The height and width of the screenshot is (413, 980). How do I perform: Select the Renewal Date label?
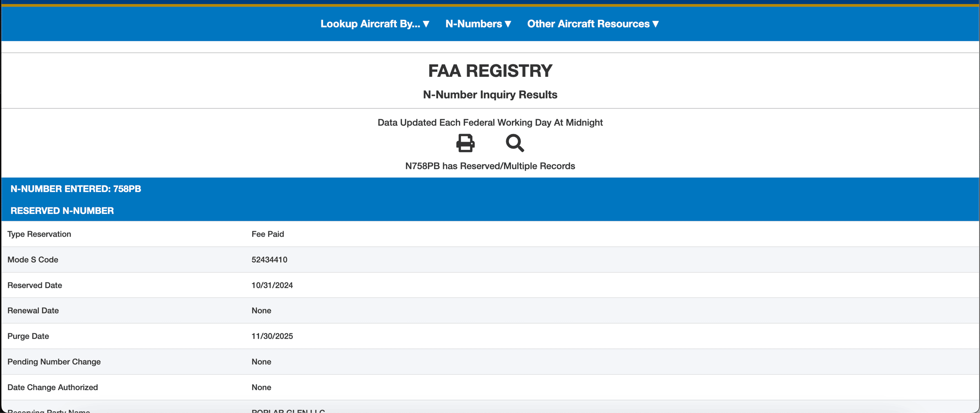(33, 311)
